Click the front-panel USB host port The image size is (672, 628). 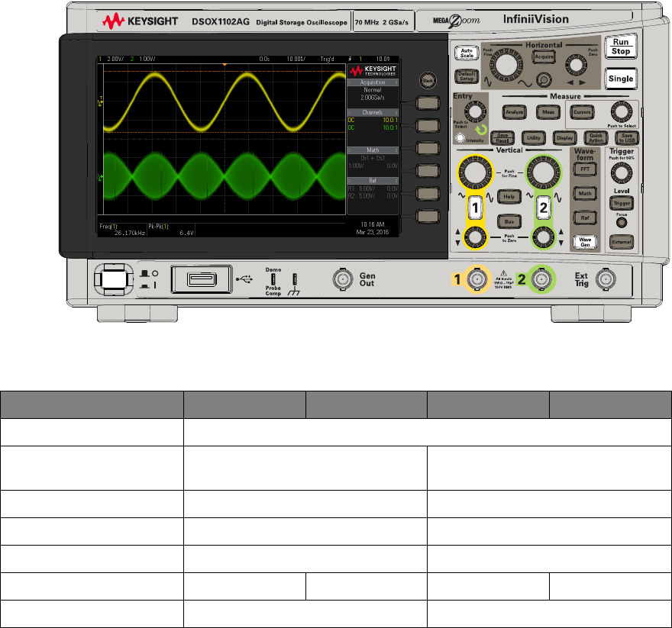pyautogui.click(x=202, y=279)
